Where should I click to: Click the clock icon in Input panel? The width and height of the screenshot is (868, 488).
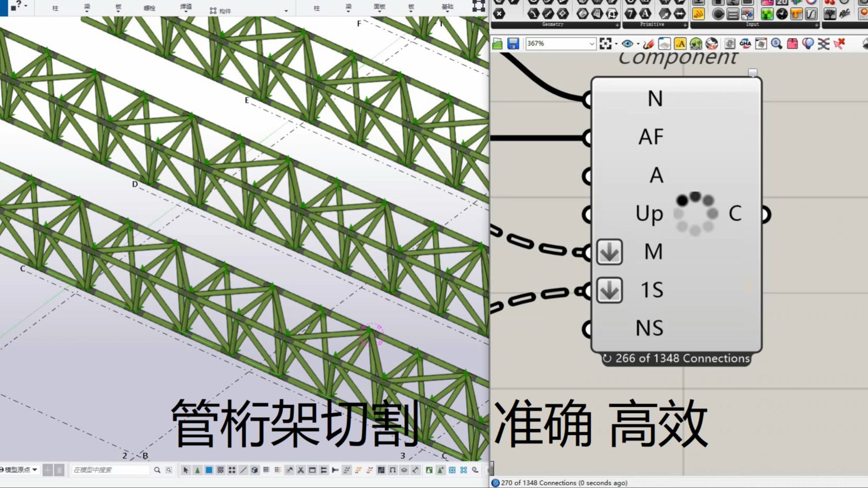(781, 14)
